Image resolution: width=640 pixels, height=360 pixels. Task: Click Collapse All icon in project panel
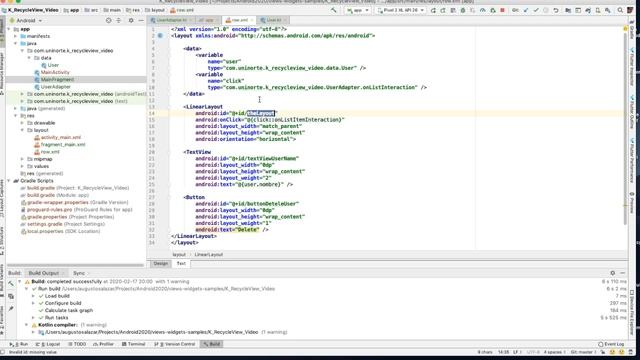(119, 20)
